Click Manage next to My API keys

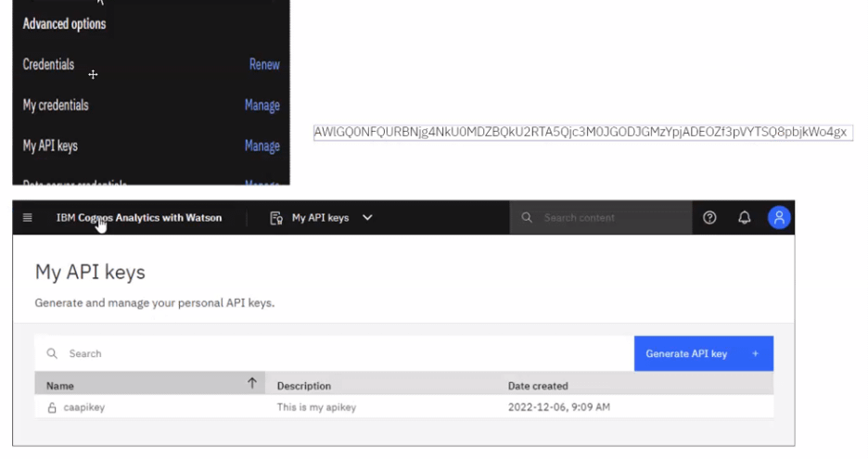(x=262, y=146)
